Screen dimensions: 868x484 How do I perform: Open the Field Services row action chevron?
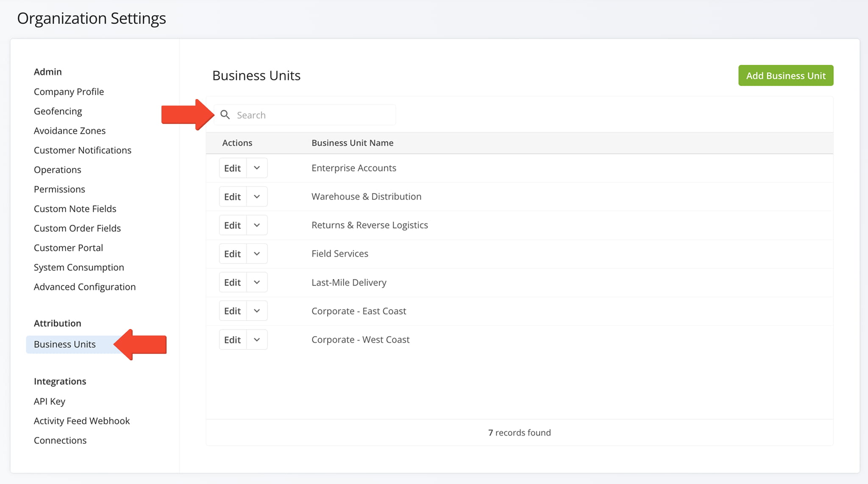pyautogui.click(x=257, y=254)
